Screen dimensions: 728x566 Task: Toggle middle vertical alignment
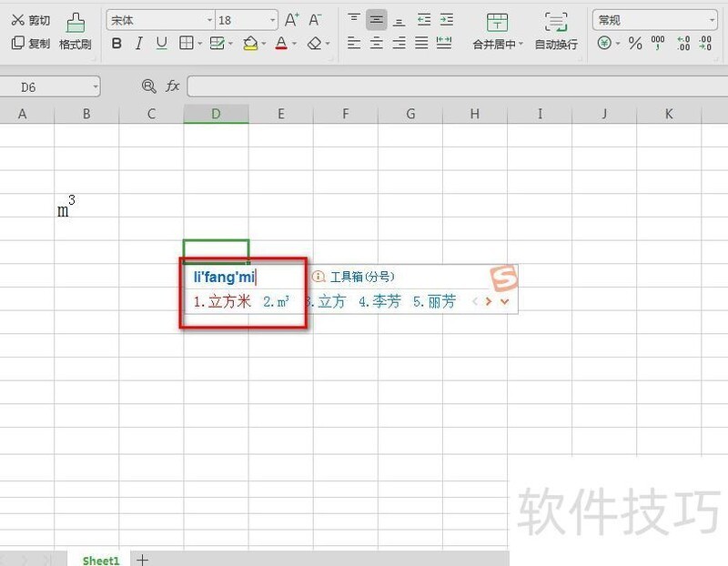pyautogui.click(x=377, y=19)
